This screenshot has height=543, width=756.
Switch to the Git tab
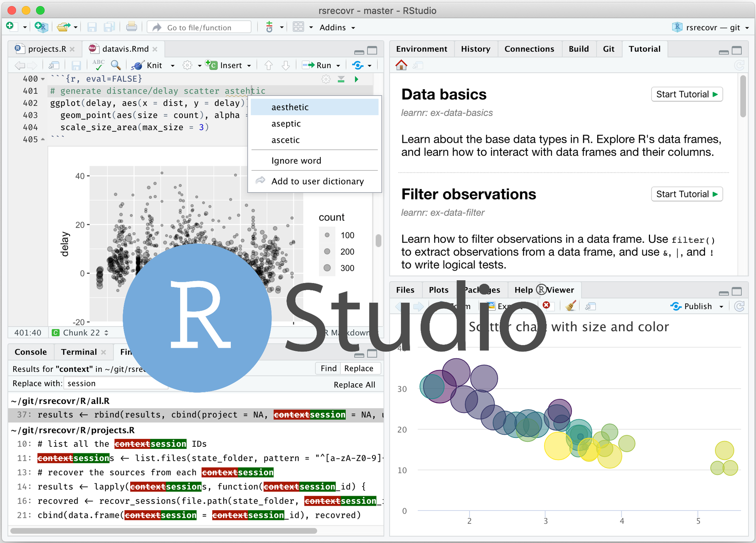click(608, 49)
